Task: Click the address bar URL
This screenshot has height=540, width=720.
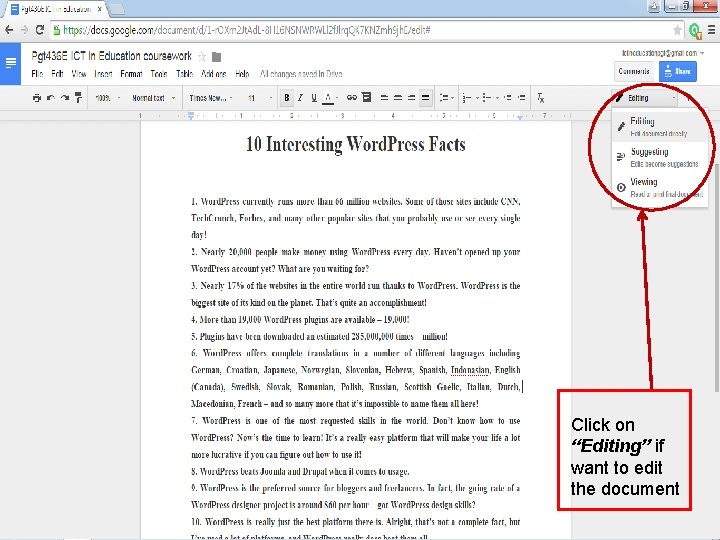Action: click(247, 30)
